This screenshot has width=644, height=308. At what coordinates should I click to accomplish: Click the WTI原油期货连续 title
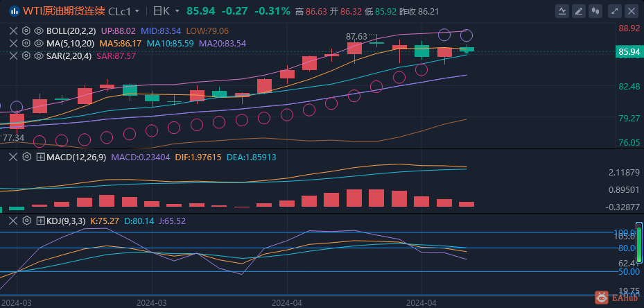pyautogui.click(x=64, y=11)
